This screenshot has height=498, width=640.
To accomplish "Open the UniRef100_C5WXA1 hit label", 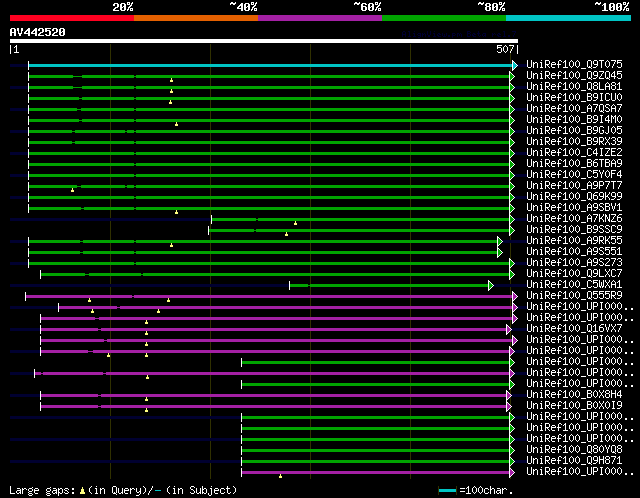I will [573, 284].
